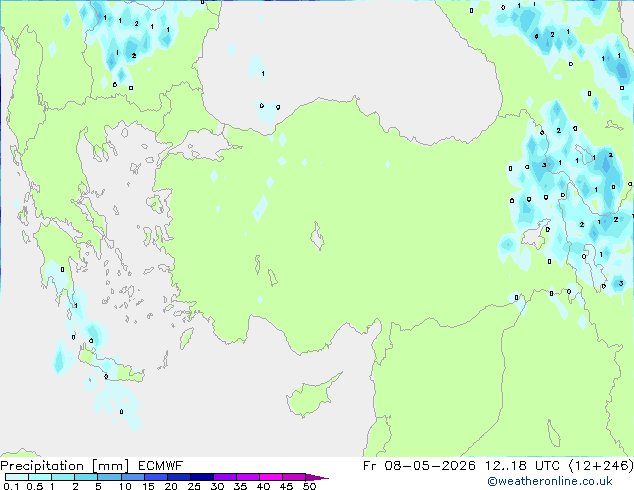Pick the 1–2 mm legend swatch
Screen dimensions: 634x490
tap(63, 477)
